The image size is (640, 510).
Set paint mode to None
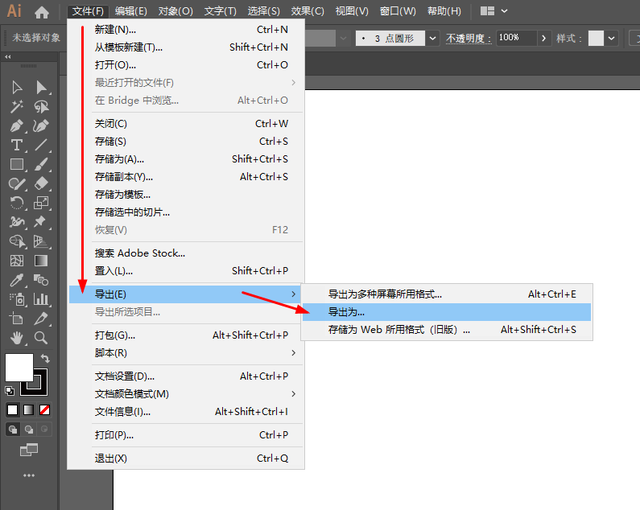44,410
